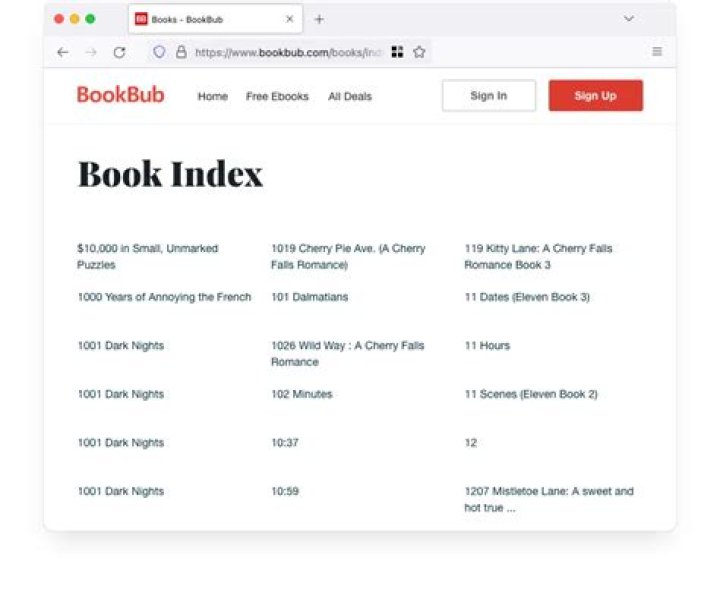Open a new tab with plus button
The width and height of the screenshot is (720, 589).
pos(319,19)
